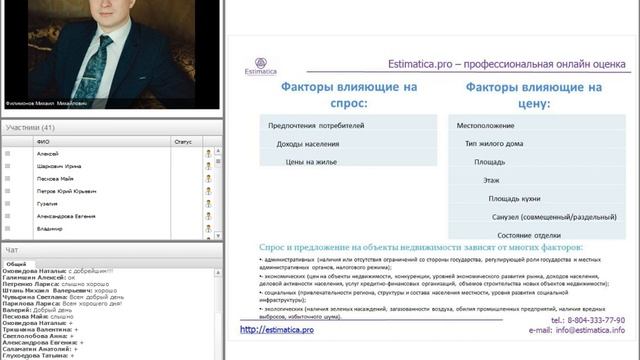Click the slide item Предпочтения потребителей
The width and height of the screenshot is (640, 360).
(316, 125)
